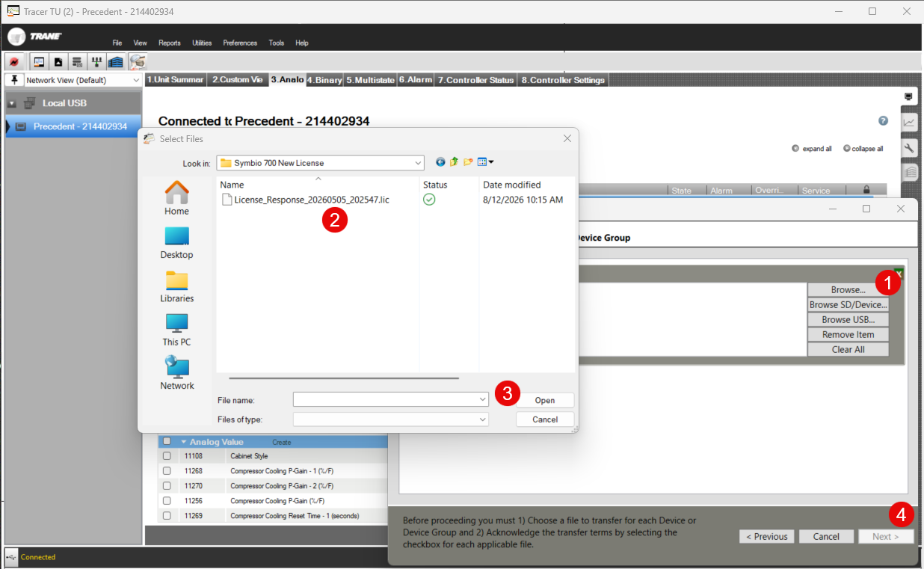Check the box for point 11256 Compressor Cooling P-Gain

pyautogui.click(x=167, y=501)
